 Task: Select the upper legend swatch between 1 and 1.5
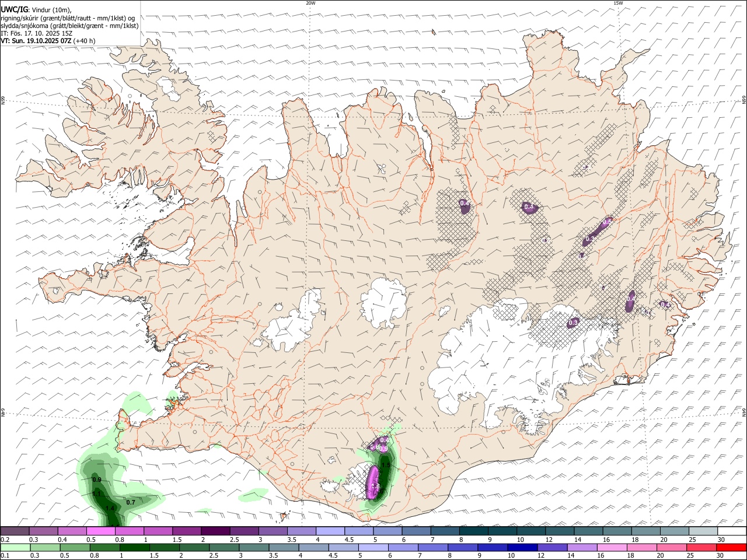(x=158, y=531)
